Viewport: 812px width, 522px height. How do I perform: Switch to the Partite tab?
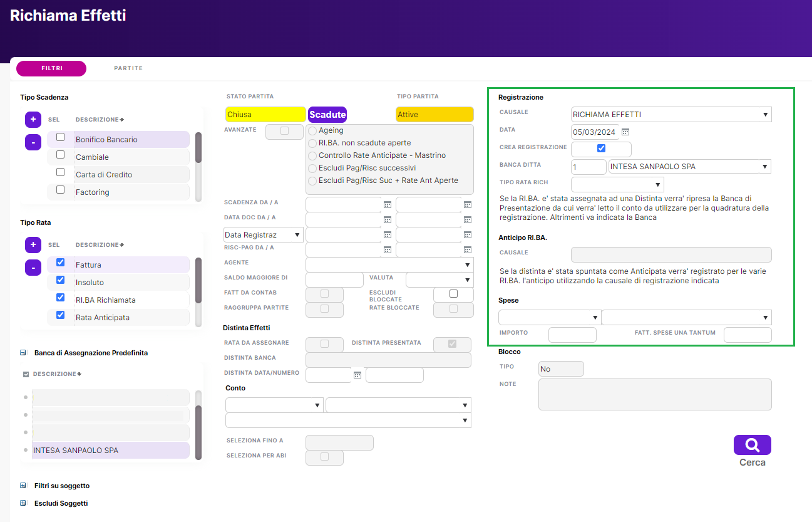point(128,68)
